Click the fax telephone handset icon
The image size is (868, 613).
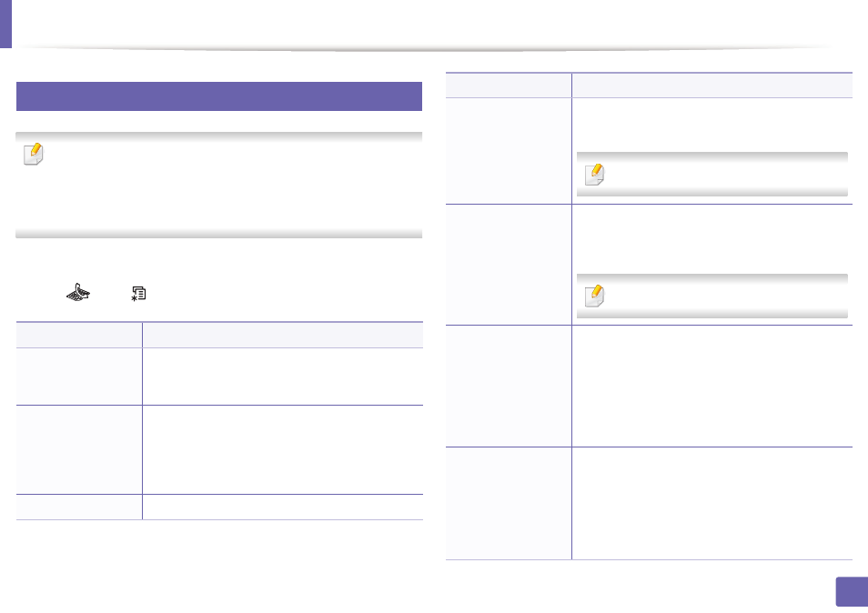point(78,293)
